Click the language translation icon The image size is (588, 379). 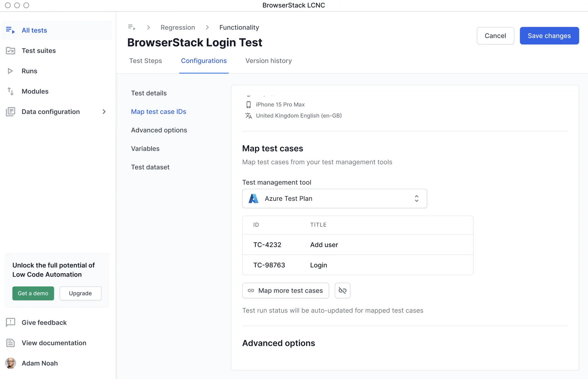coord(249,116)
